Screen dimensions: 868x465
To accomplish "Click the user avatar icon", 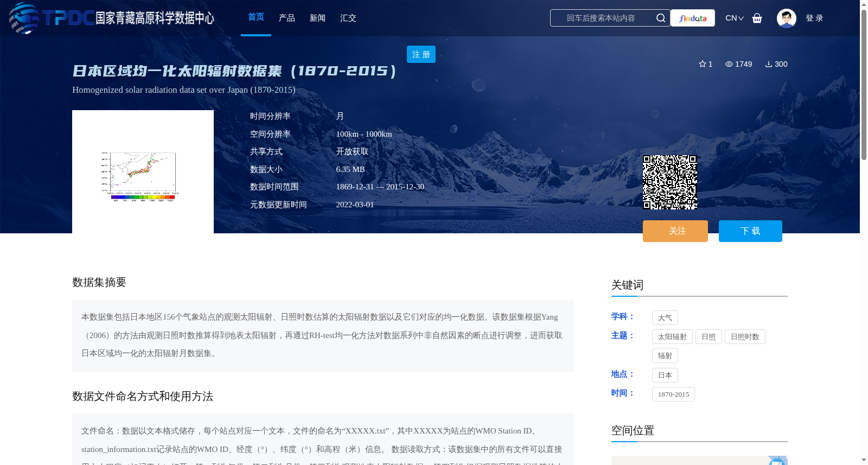I will point(786,18).
